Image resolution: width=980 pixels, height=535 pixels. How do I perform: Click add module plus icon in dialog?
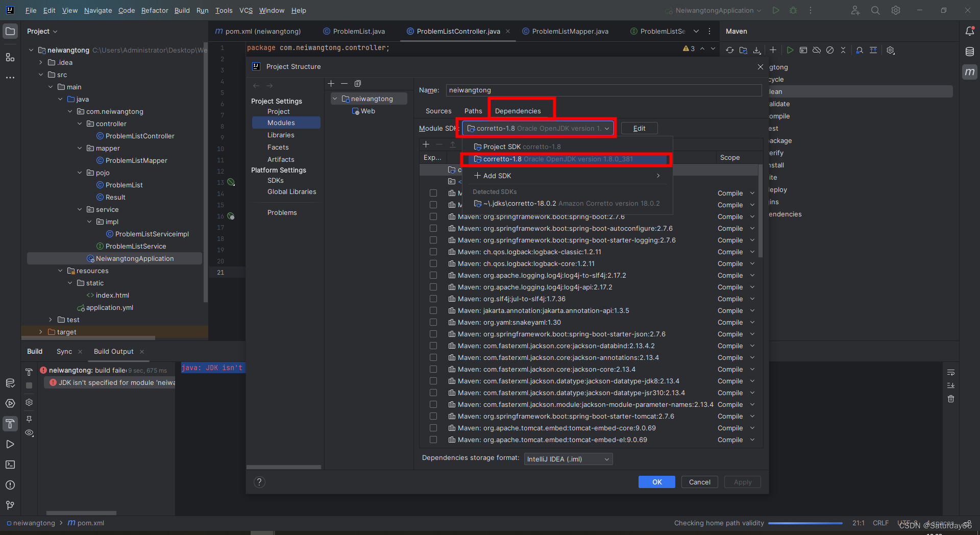331,83
